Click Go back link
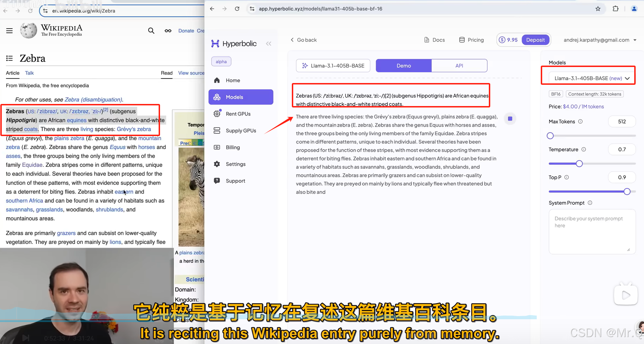The width and height of the screenshot is (644, 344). 303,40
